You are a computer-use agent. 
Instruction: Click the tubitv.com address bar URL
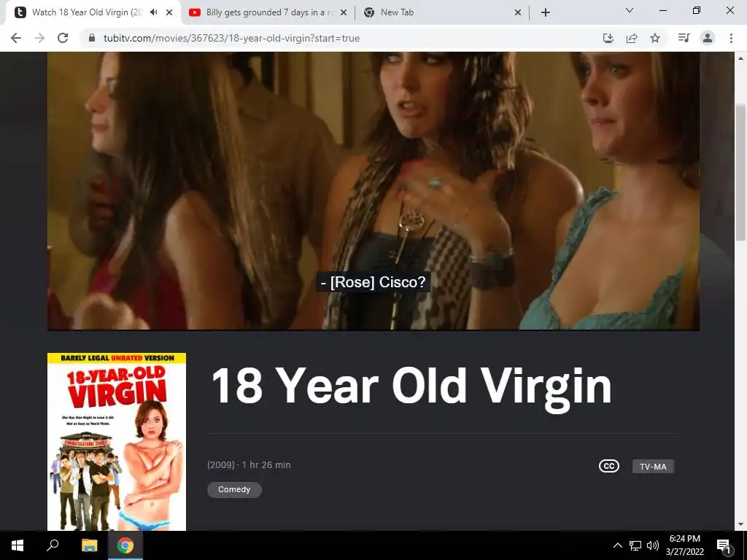231,38
